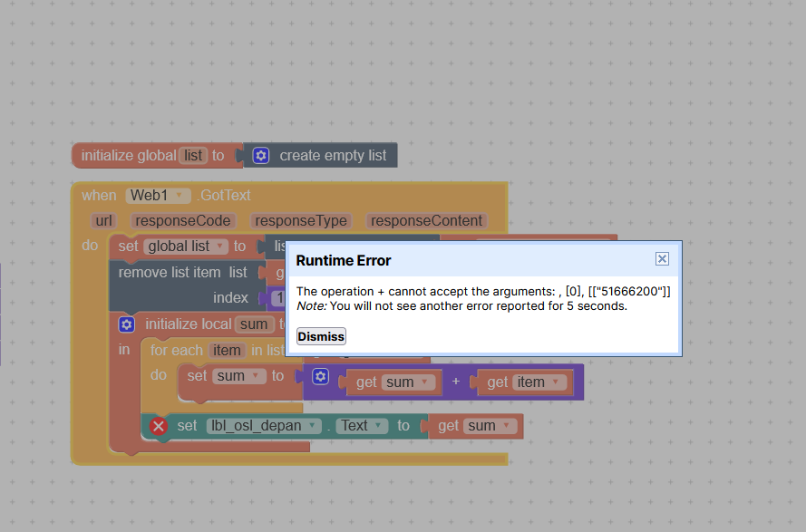Click the 'operation + cannot accept' error message
The image size is (806, 532).
(483, 292)
